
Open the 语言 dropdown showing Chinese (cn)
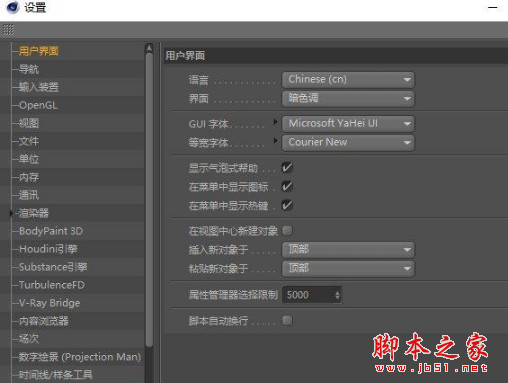click(x=348, y=80)
